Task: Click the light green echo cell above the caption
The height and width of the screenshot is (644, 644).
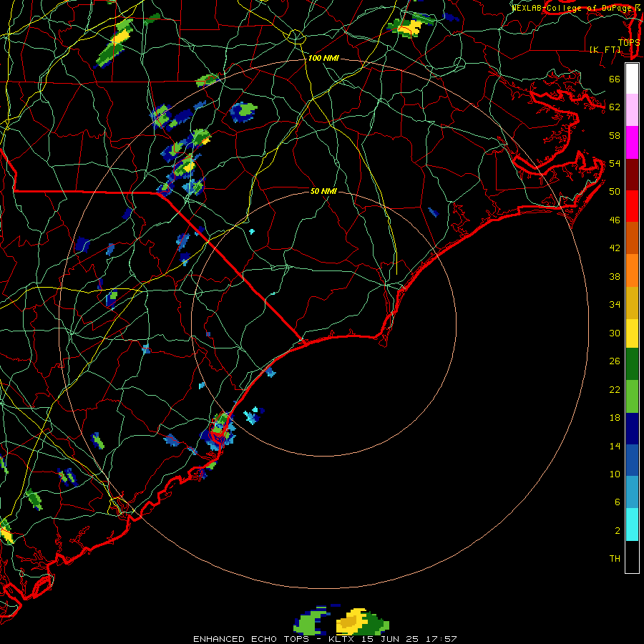Action: 310,623
